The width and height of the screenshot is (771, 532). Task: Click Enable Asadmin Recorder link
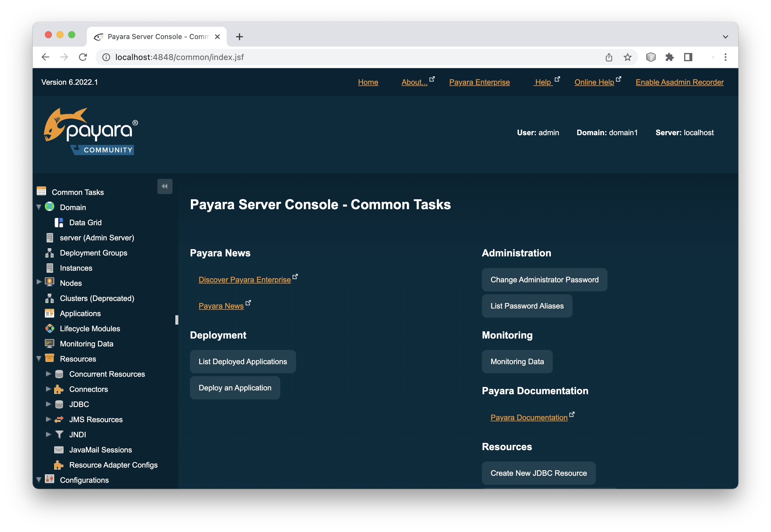[679, 82]
